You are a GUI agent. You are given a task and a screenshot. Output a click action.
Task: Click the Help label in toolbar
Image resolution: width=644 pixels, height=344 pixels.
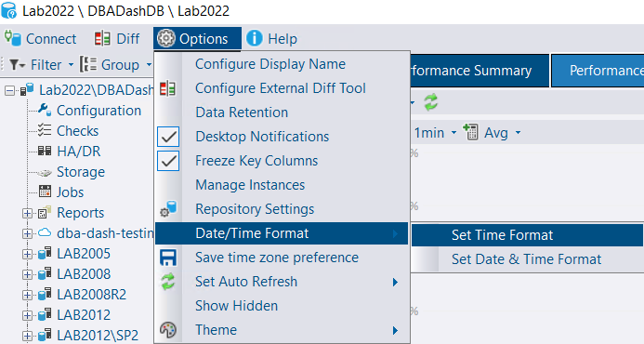click(x=283, y=39)
